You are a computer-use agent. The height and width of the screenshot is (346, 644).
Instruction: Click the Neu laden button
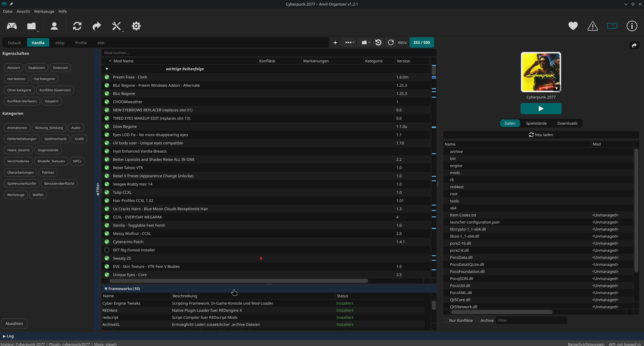(x=541, y=135)
